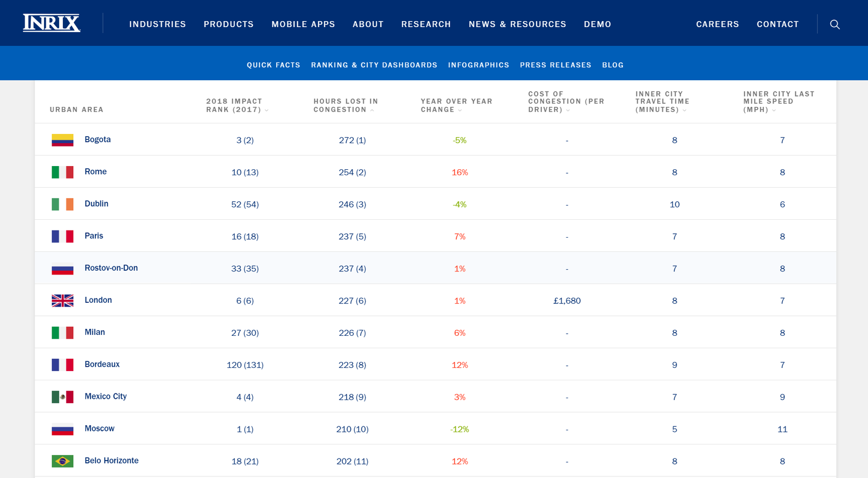
Task: Click the Irish flag beside Dublin
Action: pos(62,204)
